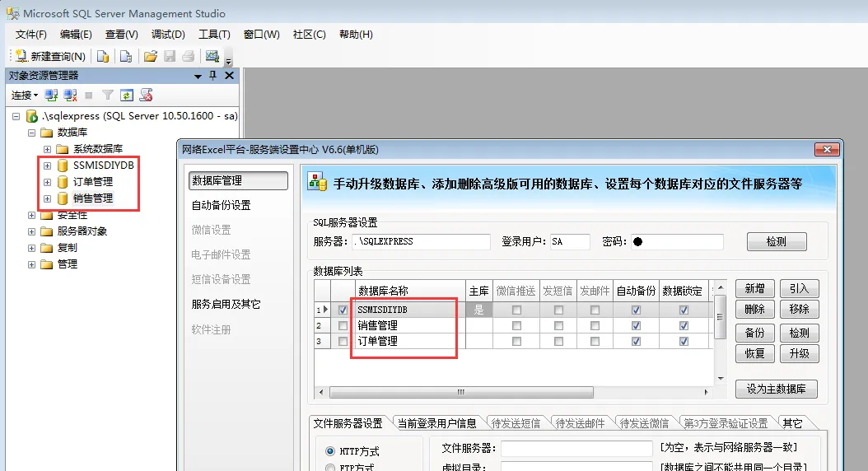Click the SSMS application icon in title bar

[12, 12]
